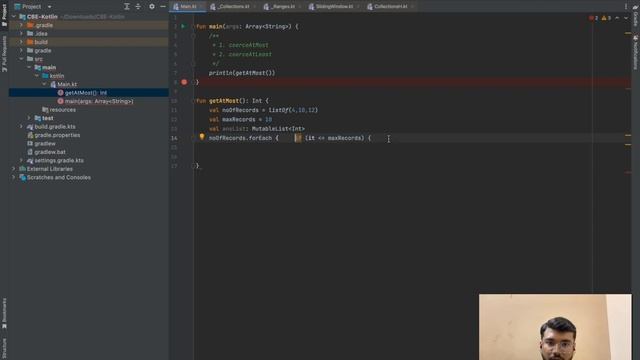The width and height of the screenshot is (640, 360).
Task: Open the Project view selector dropdown
Action: point(33,7)
